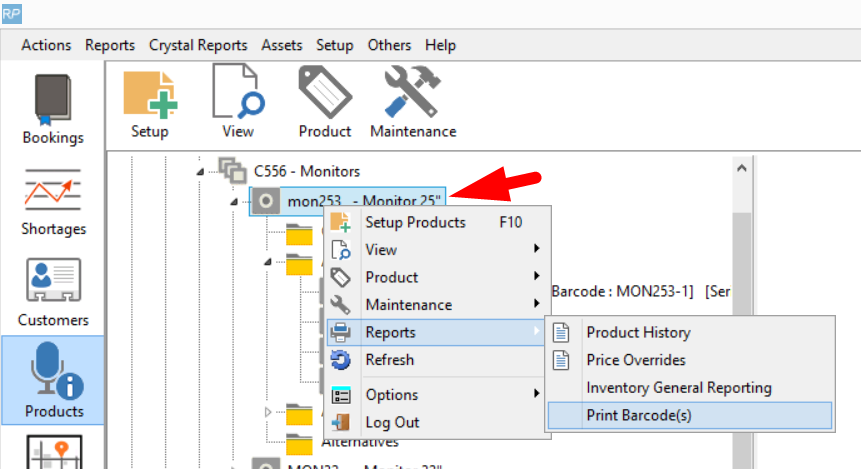Click the C556 Monitors group icon
The height and width of the screenshot is (469, 861).
pyautogui.click(x=232, y=170)
